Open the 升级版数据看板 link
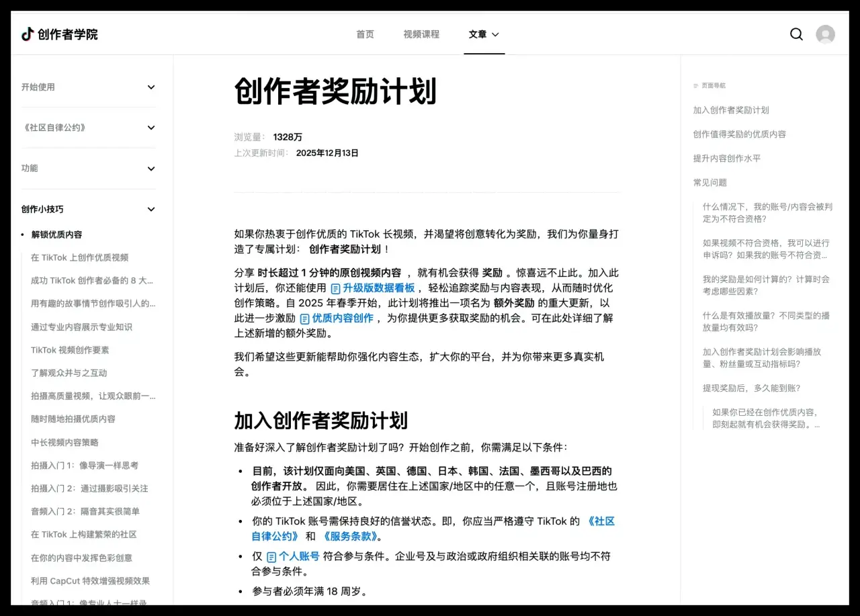860x616 pixels. pos(379,288)
